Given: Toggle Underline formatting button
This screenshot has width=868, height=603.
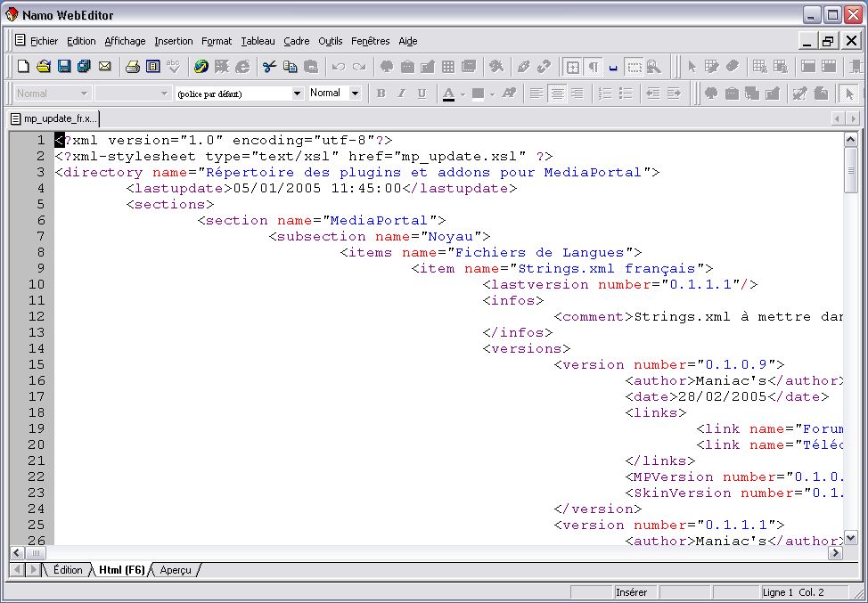Looking at the screenshot, I should click(x=422, y=94).
